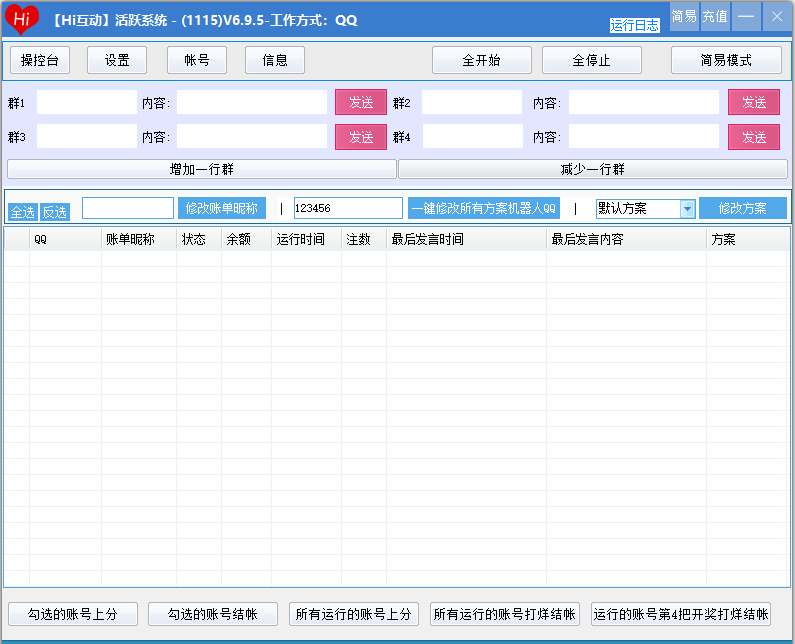The height and width of the screenshot is (644, 795).
Task: Click the 修改方案 button
Action: (x=743, y=208)
